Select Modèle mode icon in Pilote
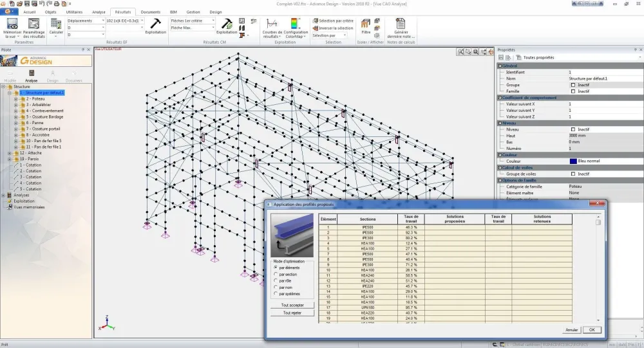The width and height of the screenshot is (644, 348). pyautogui.click(x=10, y=73)
